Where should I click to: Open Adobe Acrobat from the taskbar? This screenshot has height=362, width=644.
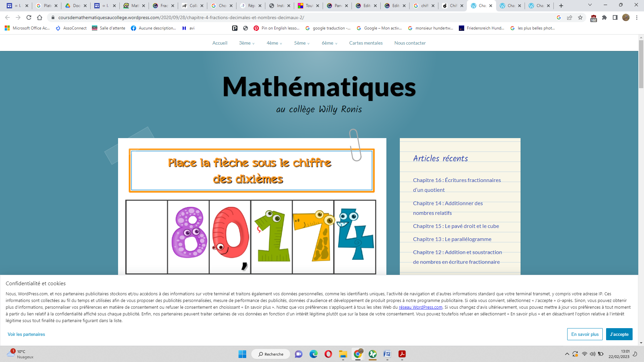(402, 354)
